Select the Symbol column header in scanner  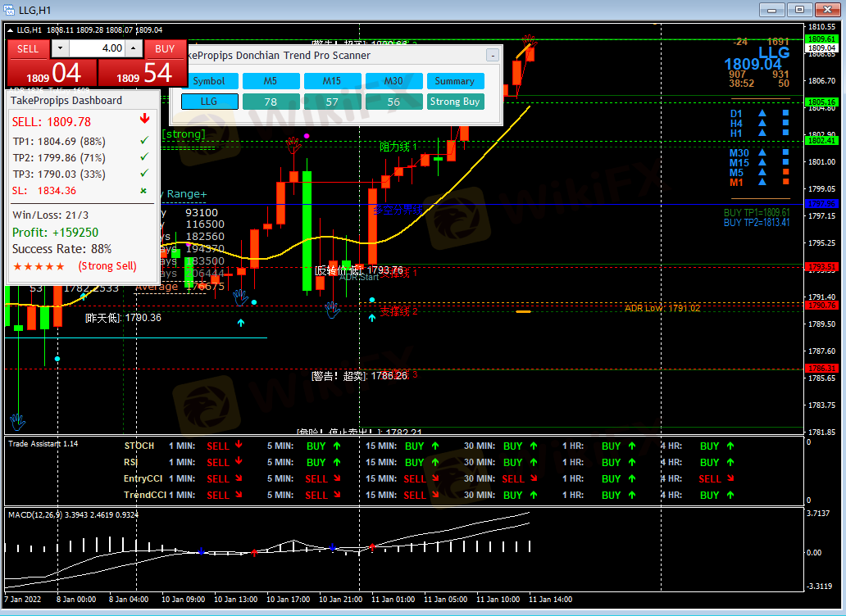click(210, 81)
